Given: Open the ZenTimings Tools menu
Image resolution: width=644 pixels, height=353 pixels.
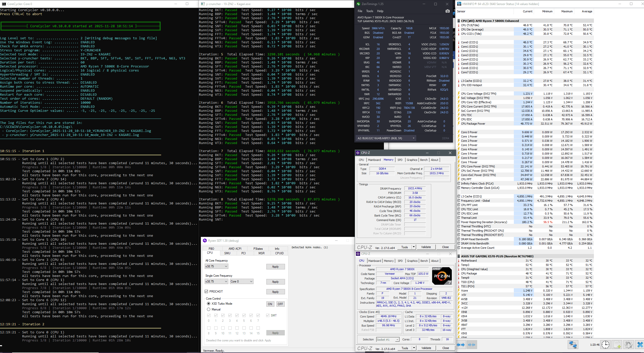Looking at the screenshot, I should click(x=370, y=11).
